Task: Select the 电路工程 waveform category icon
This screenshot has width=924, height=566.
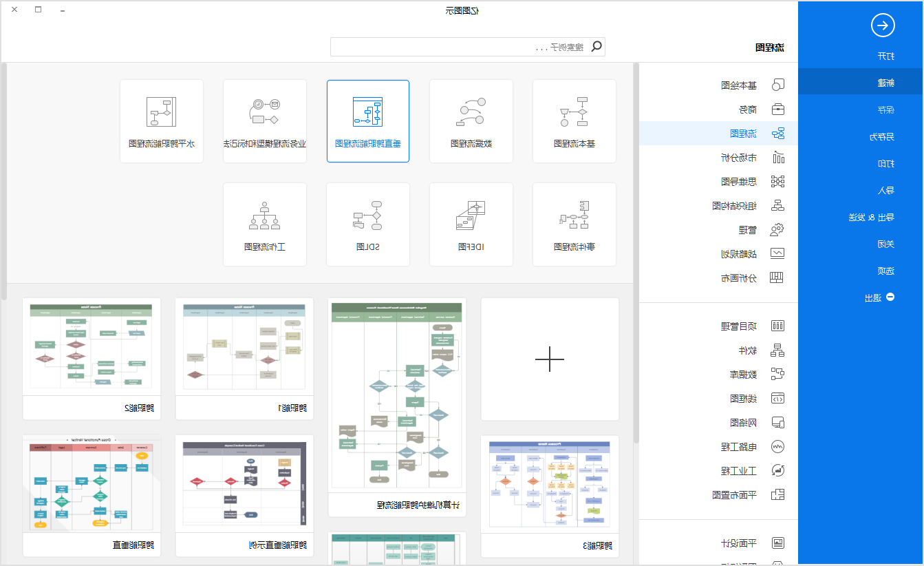Action: 778,447
